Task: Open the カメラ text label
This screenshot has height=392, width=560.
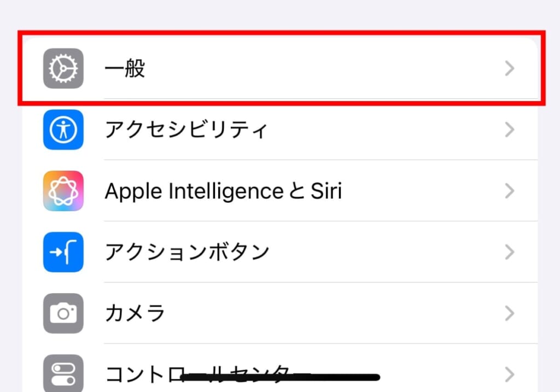Action: [x=135, y=314]
